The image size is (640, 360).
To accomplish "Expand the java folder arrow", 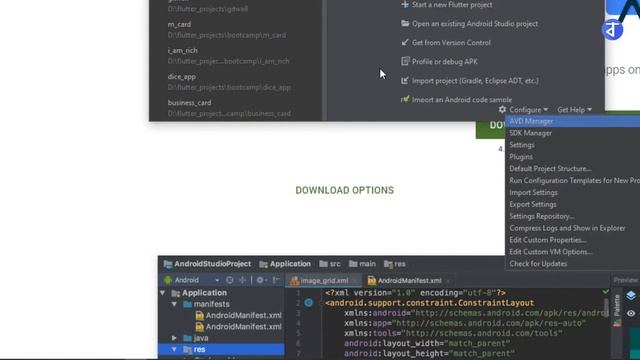I will point(174,338).
